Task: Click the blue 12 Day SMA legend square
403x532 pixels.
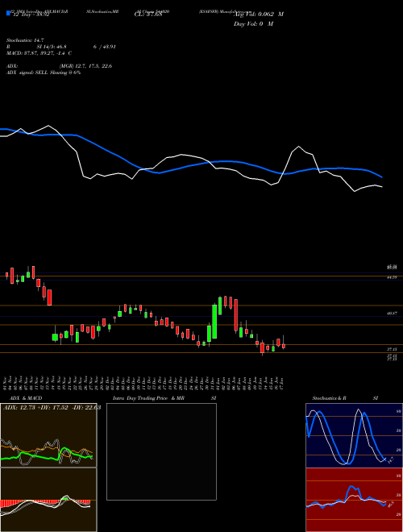Action: click(8, 13)
